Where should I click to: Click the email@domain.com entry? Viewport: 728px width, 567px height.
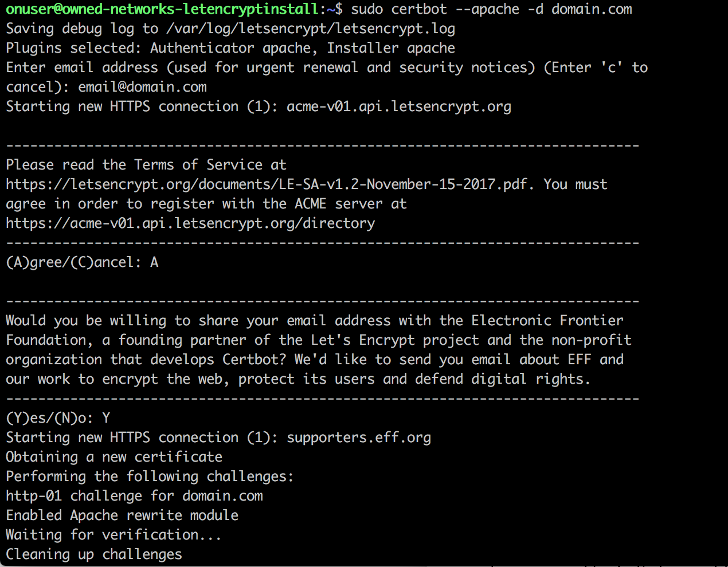point(142,87)
